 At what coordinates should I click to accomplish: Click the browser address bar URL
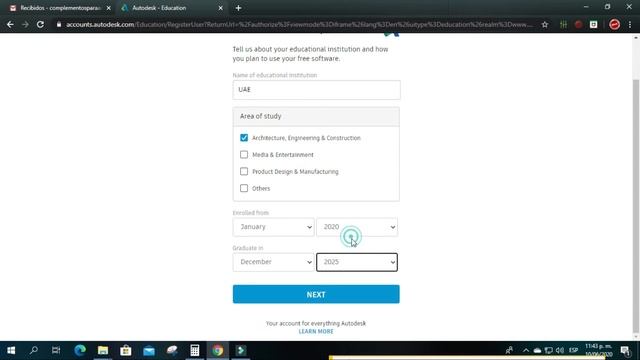[x=299, y=24]
